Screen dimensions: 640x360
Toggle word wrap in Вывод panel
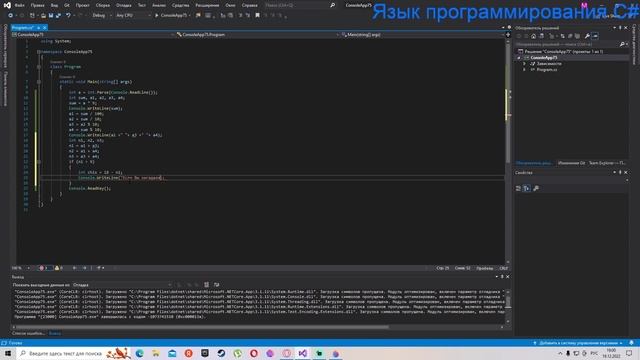click(216, 285)
